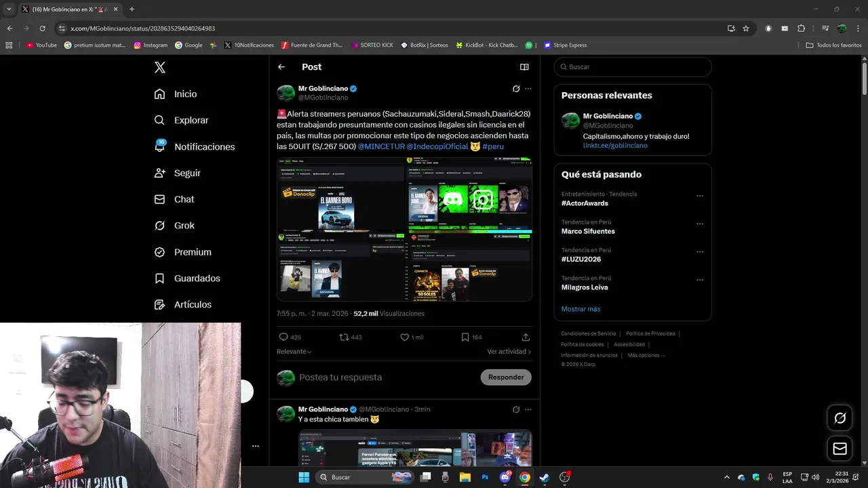868x488 pixels.
Task: Click floating Grok button at right
Action: 840,418
